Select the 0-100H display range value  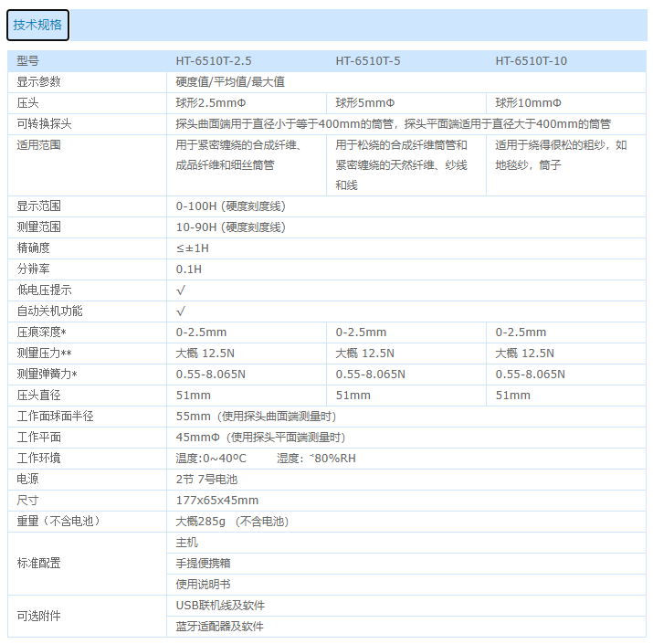(x=230, y=206)
